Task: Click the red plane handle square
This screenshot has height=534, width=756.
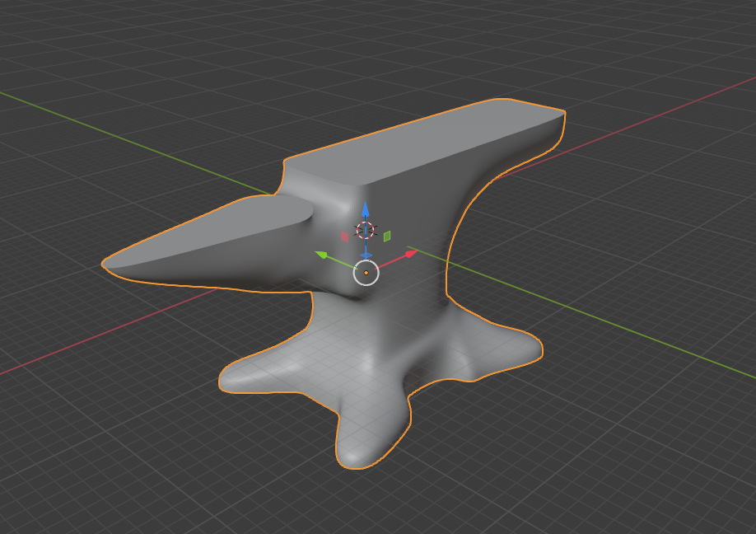Action: click(345, 236)
